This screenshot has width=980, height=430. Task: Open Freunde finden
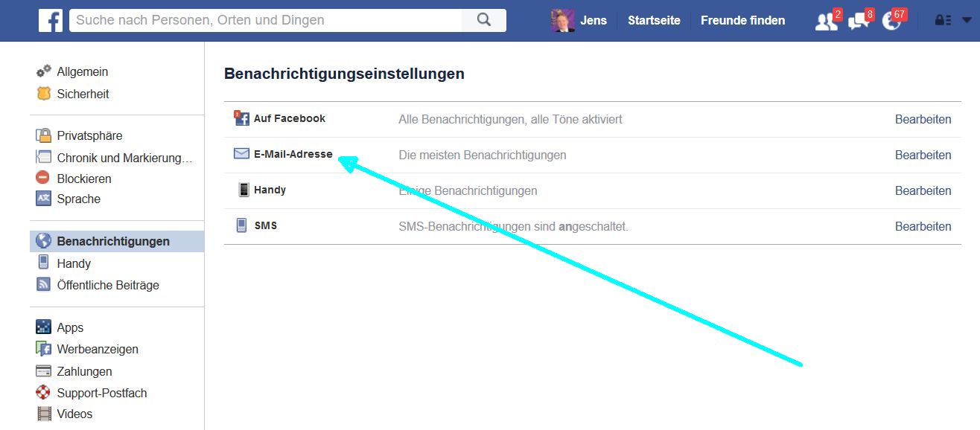click(742, 21)
